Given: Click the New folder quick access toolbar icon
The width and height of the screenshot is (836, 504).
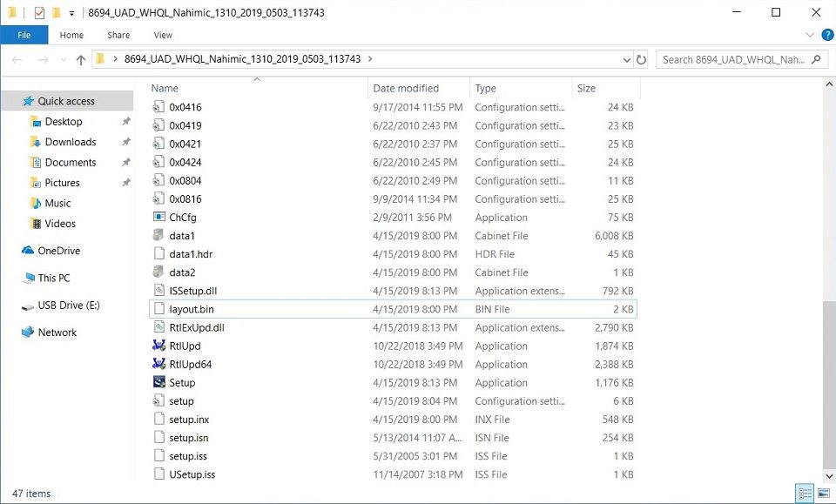Looking at the screenshot, I should click(56, 12).
